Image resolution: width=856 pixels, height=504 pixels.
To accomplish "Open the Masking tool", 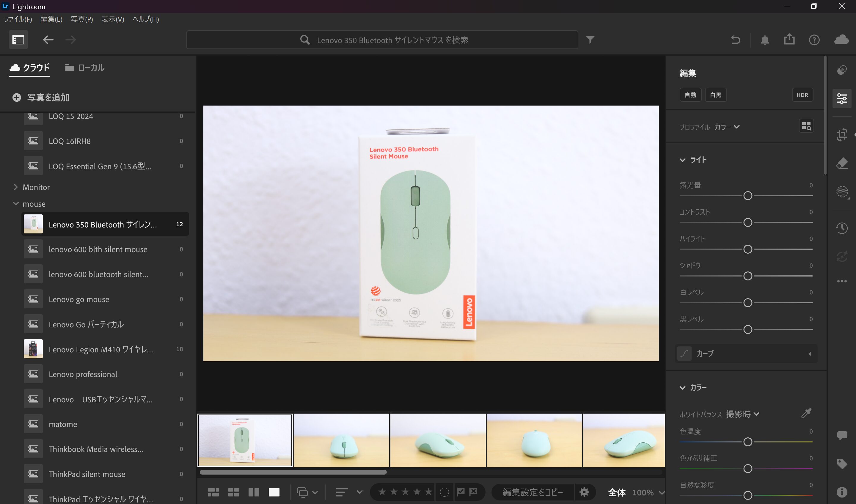I will (842, 192).
